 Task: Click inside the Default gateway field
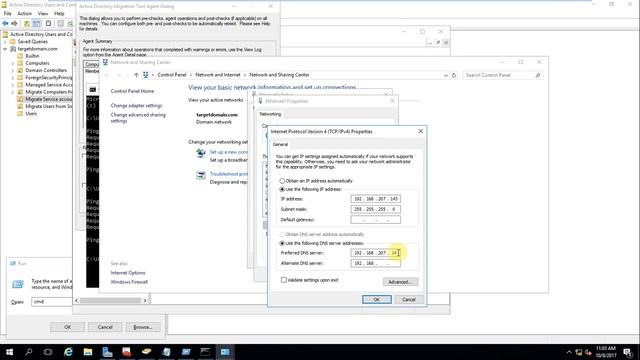376,220
